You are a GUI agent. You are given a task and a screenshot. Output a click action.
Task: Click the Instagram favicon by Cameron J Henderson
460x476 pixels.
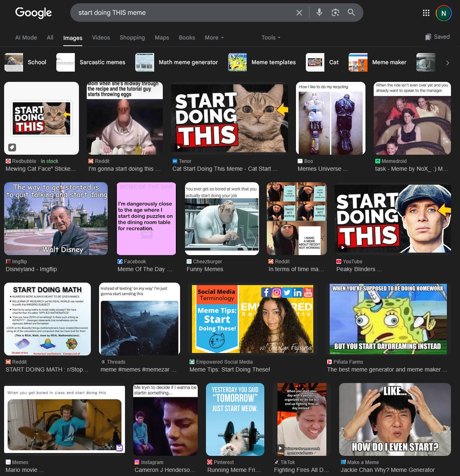click(x=137, y=462)
